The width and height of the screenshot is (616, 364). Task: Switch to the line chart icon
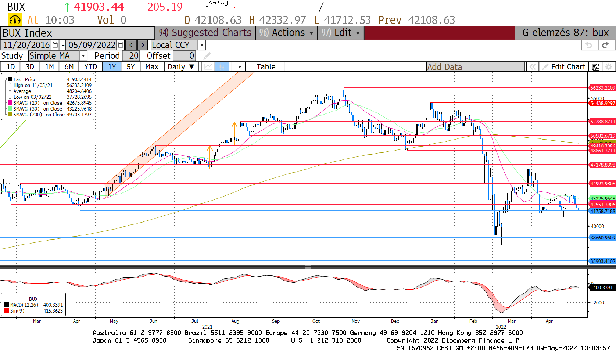click(x=208, y=67)
